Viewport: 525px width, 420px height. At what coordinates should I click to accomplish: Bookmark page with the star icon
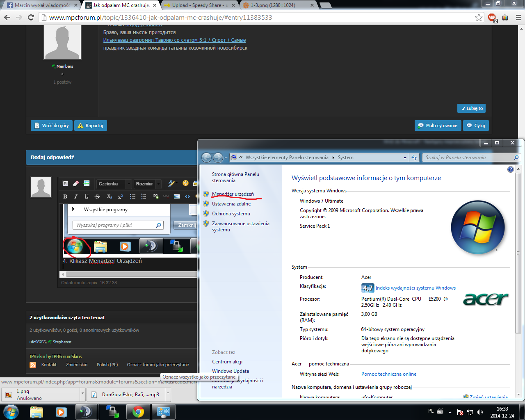(x=479, y=17)
